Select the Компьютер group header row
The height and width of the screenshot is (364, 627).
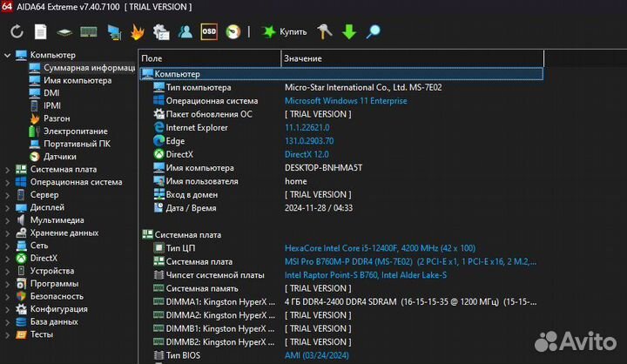coord(341,74)
